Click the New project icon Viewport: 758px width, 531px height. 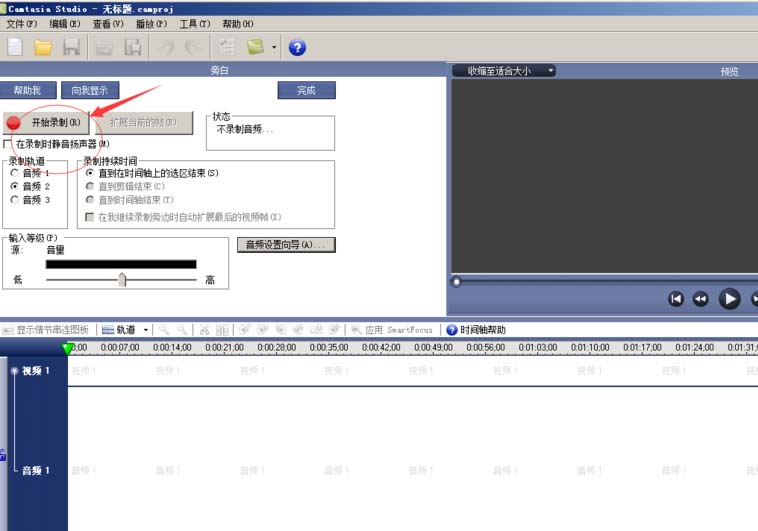pyautogui.click(x=15, y=47)
